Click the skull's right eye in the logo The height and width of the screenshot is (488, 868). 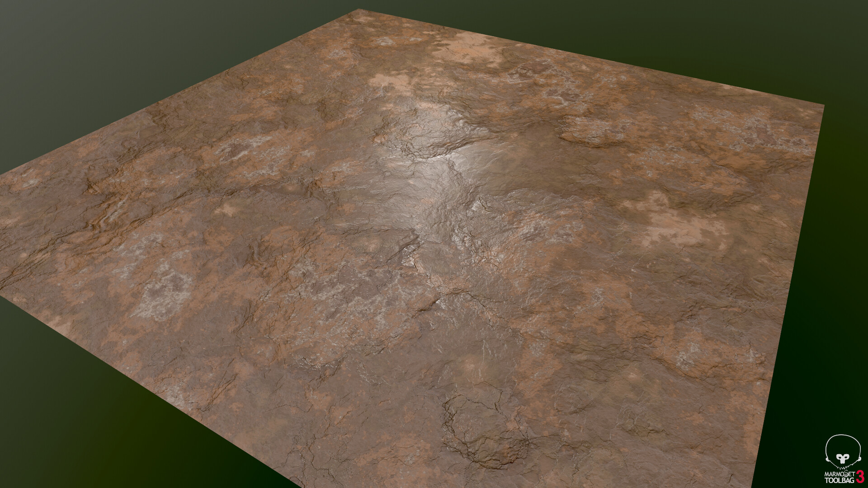tap(846, 457)
